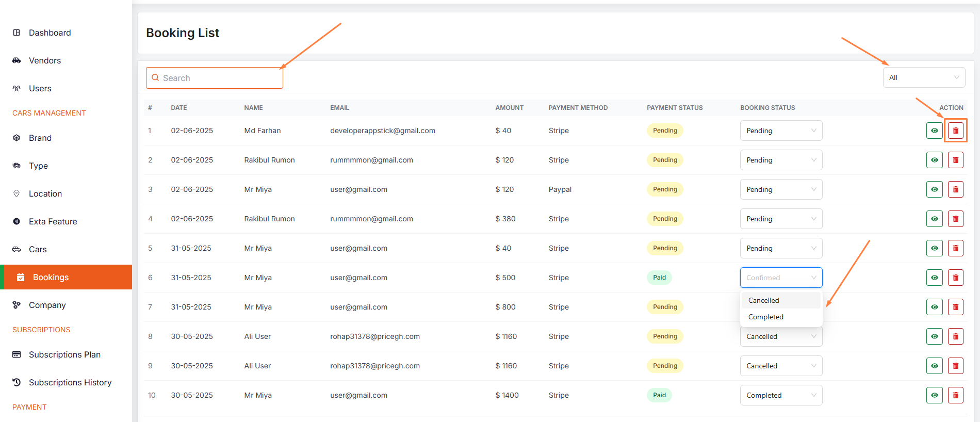View details of booking row 9

coord(934,366)
